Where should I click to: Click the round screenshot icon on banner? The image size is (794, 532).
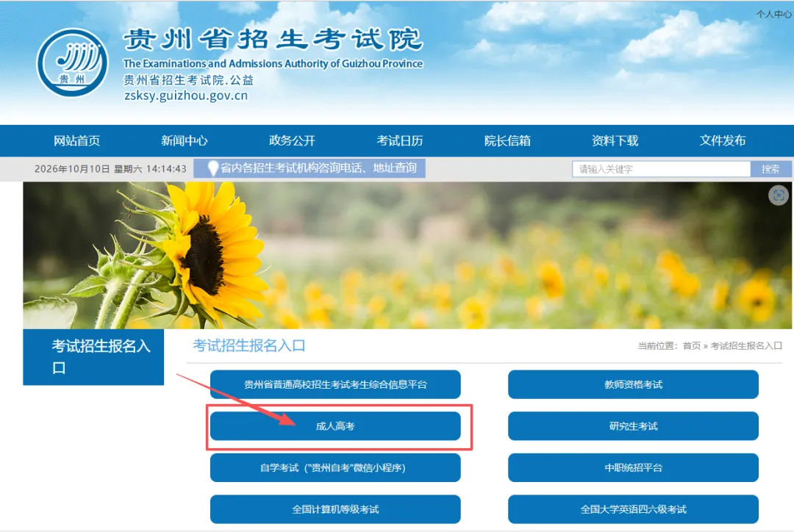click(x=779, y=195)
